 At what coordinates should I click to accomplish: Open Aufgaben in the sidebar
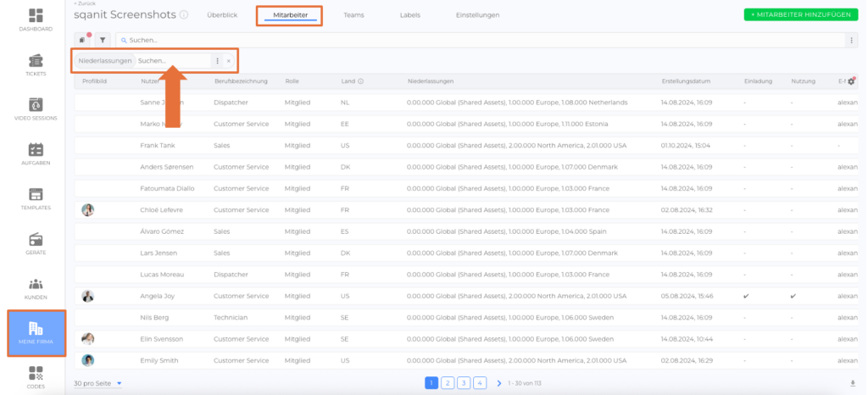tap(36, 153)
